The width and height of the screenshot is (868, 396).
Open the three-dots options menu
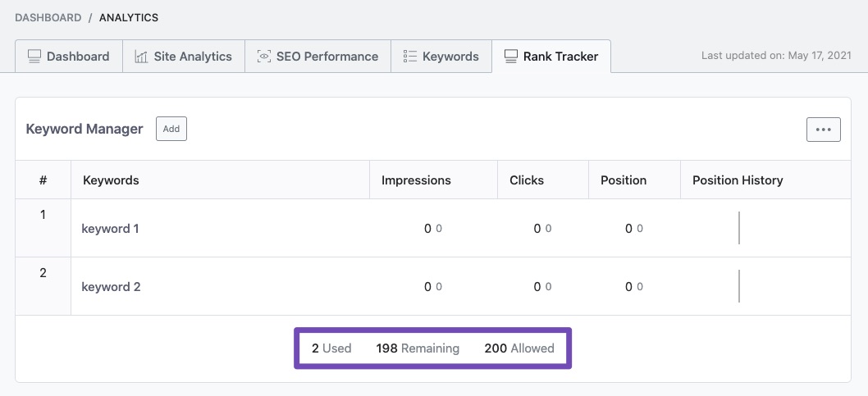coord(823,130)
